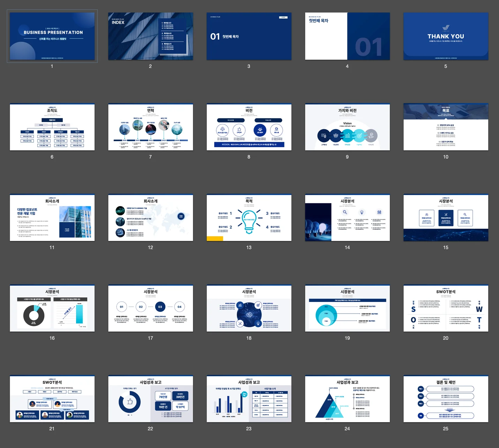499x448 pixels.
Task: Choose 사업성과 보고 slide with pyramid chart
Action: [x=347, y=399]
